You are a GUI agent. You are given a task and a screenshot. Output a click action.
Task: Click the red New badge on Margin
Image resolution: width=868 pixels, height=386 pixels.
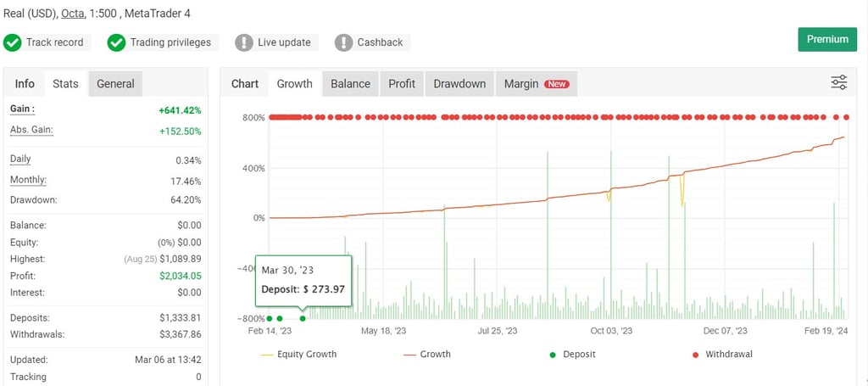557,84
